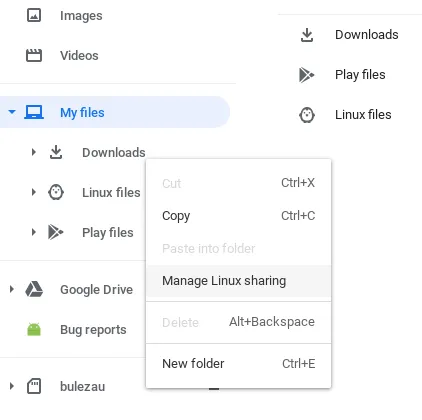Click the Images picture icon in the sidebar
The width and height of the screenshot is (422, 420).
coord(34,15)
